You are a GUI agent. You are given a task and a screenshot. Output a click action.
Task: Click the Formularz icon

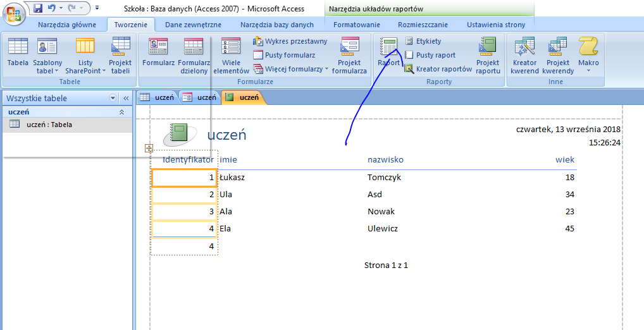coord(158,54)
